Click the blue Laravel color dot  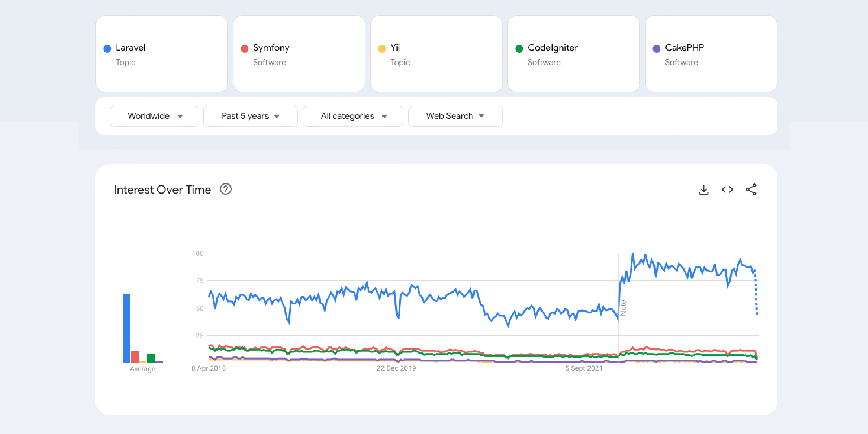[x=107, y=49]
